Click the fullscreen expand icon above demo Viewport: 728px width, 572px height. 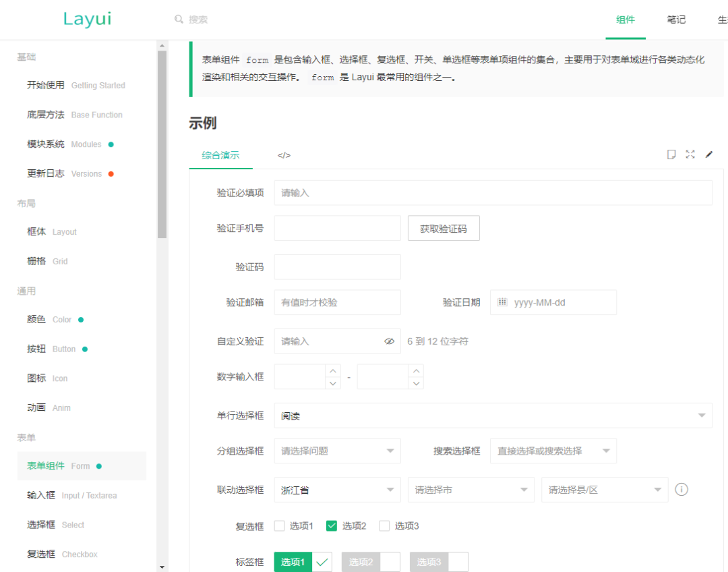[x=690, y=154]
